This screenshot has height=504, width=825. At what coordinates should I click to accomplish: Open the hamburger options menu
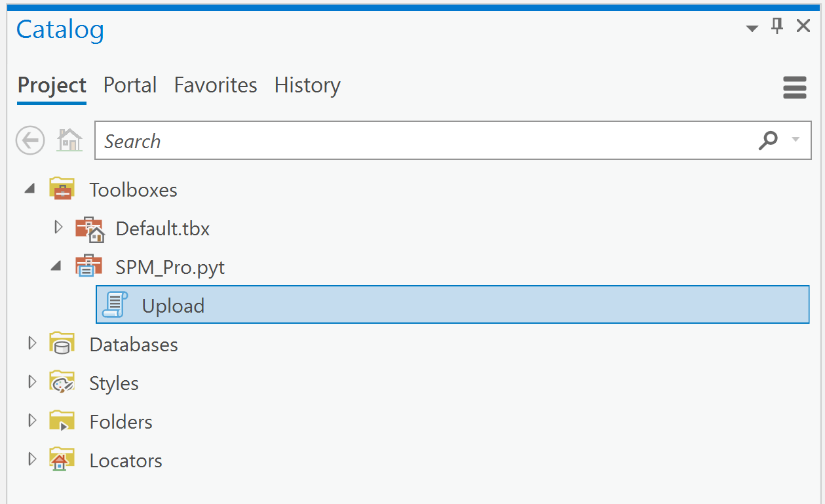pos(795,87)
